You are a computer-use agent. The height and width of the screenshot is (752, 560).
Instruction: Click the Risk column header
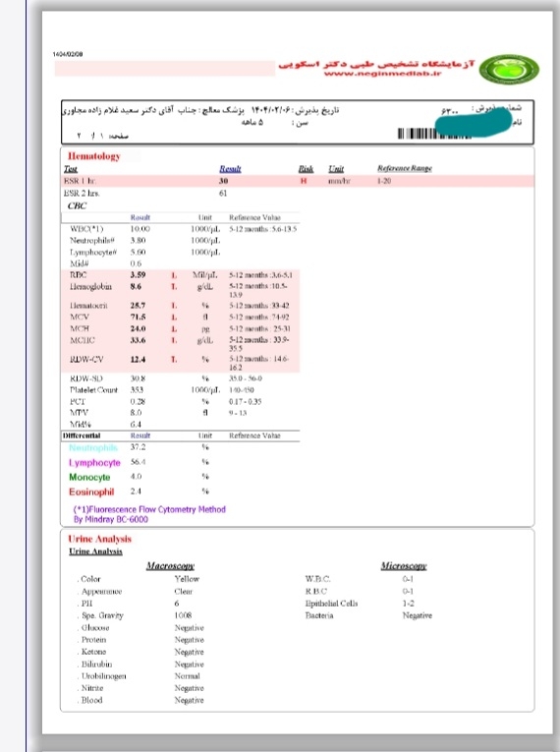click(306, 169)
